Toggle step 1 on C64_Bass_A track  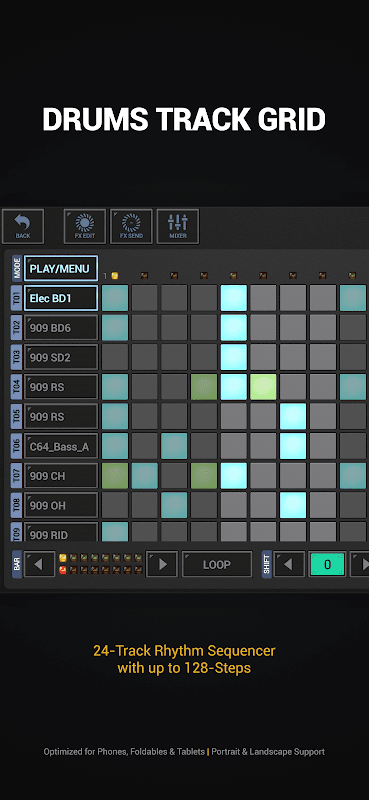point(115,446)
